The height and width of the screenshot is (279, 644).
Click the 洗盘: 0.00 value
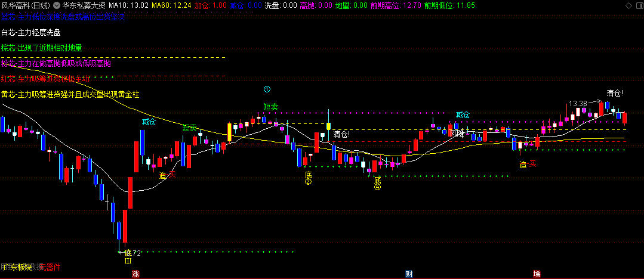click(281, 5)
